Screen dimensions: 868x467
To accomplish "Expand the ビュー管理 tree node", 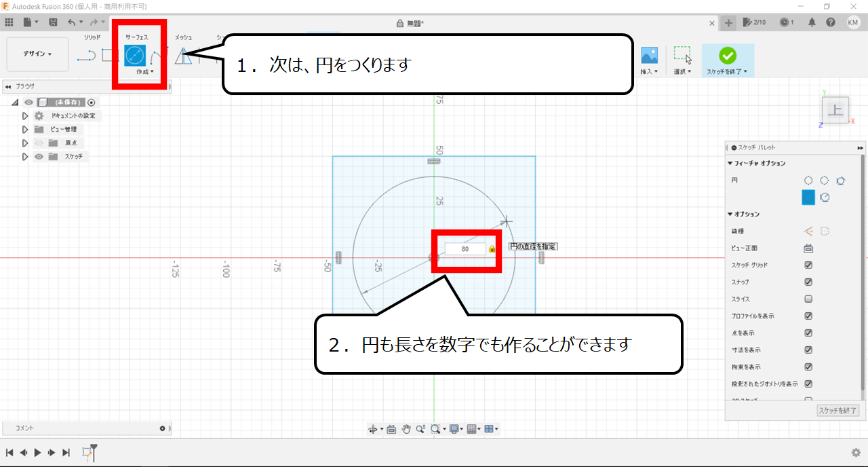I will click(x=25, y=130).
